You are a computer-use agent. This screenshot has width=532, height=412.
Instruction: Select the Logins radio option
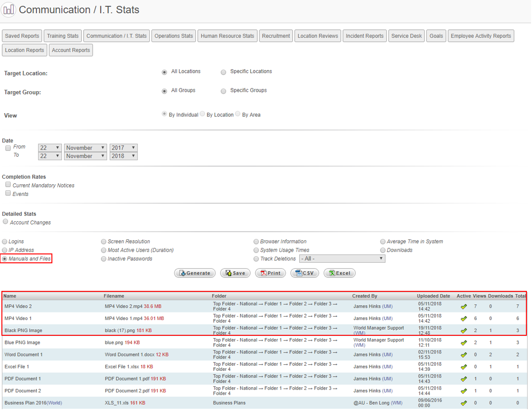(5, 242)
